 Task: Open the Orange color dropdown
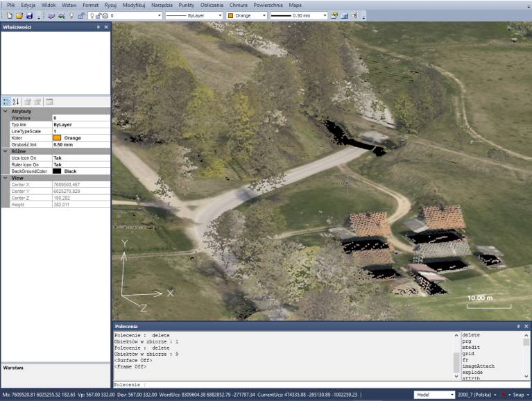(264, 15)
